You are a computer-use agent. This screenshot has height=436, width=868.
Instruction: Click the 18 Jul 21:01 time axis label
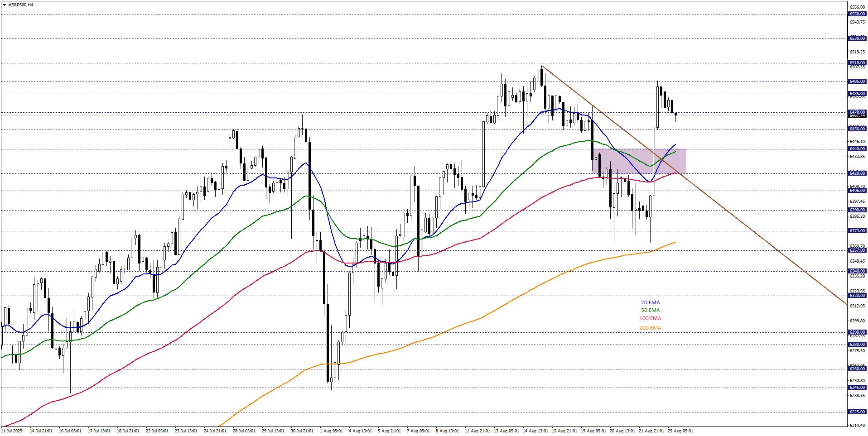pyautogui.click(x=128, y=431)
